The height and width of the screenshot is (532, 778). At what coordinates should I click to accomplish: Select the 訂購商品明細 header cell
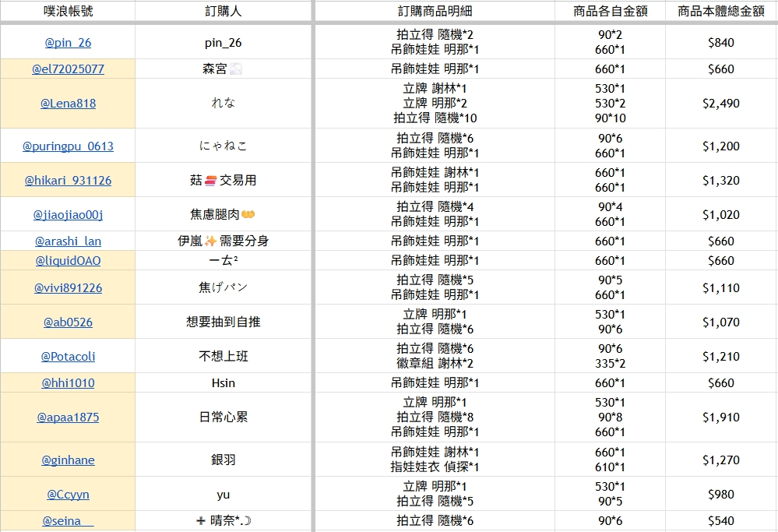click(x=434, y=11)
